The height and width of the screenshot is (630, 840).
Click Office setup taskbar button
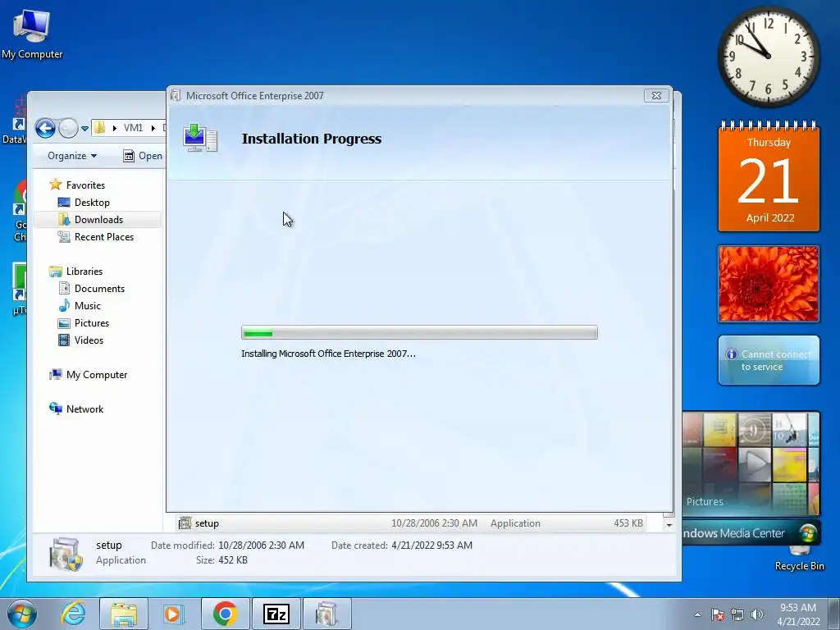(x=326, y=614)
